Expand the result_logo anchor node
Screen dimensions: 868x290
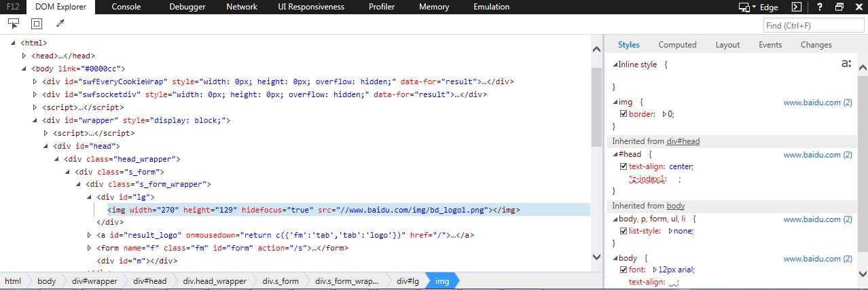[90, 235]
